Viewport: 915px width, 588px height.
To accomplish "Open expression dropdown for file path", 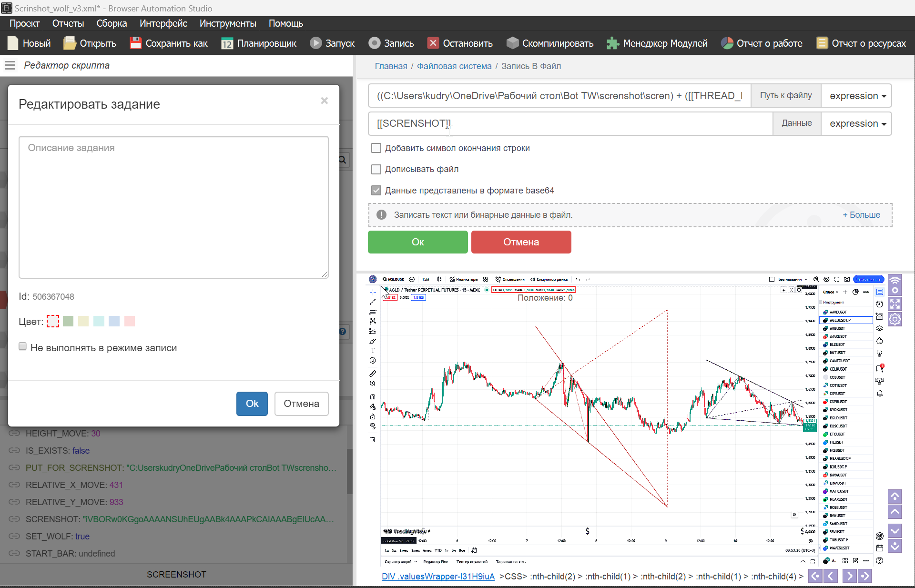I will tap(857, 96).
